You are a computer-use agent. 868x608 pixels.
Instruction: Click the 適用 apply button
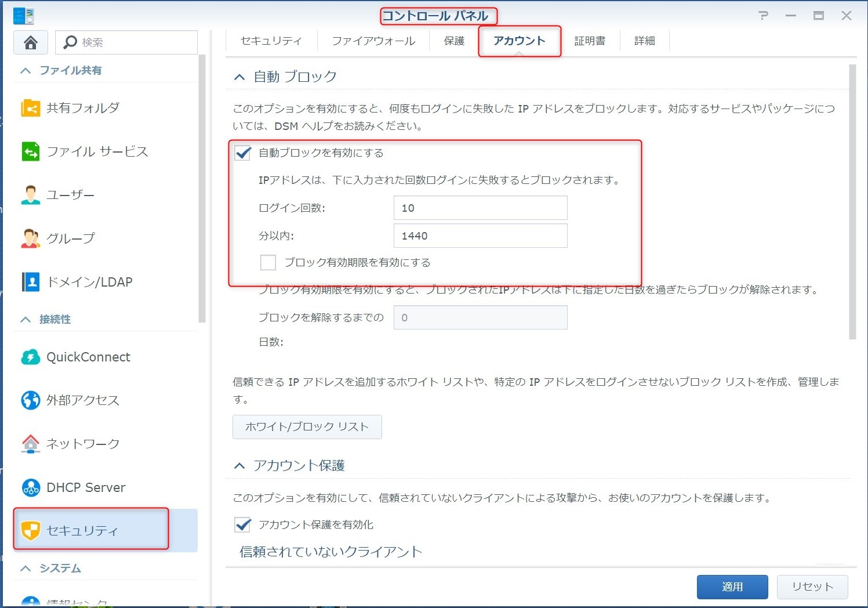coord(732,587)
